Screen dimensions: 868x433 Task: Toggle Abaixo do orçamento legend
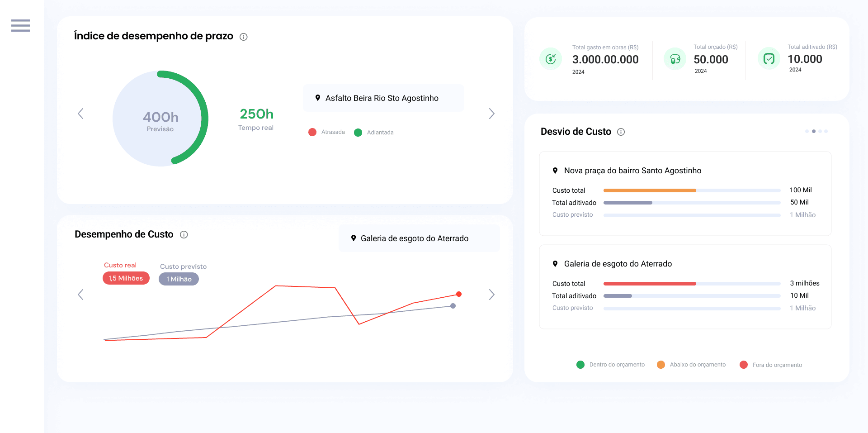(x=691, y=365)
